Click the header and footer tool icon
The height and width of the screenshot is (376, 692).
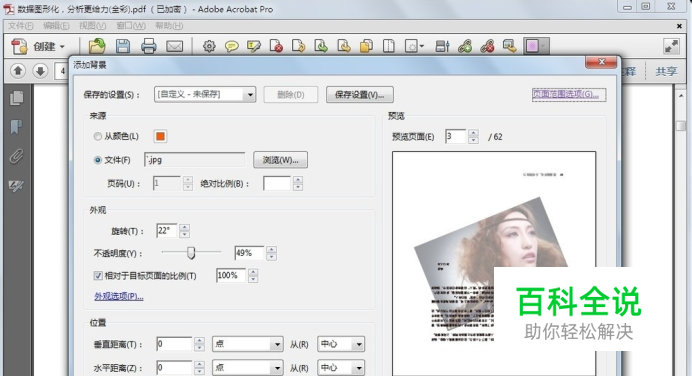point(442,46)
